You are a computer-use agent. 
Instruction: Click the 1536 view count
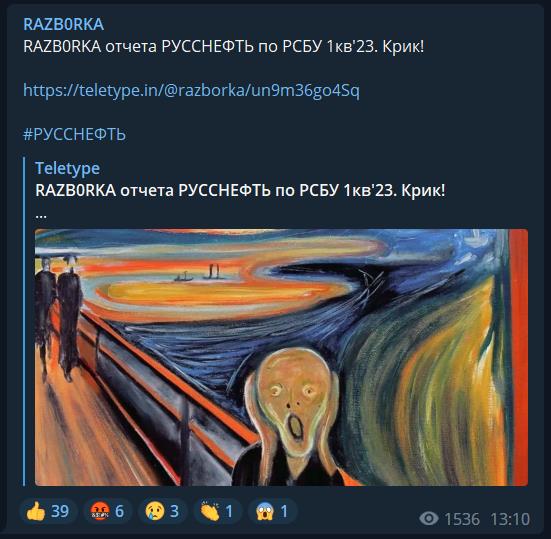click(x=462, y=519)
